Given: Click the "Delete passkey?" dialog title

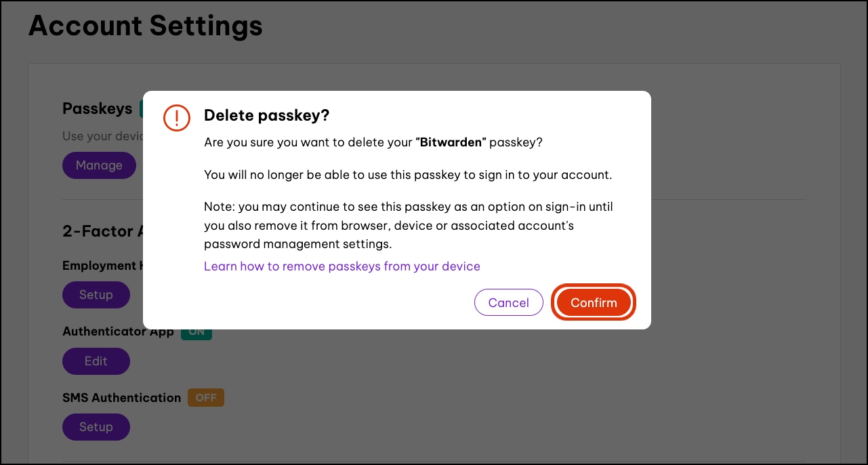Looking at the screenshot, I should point(266,115).
